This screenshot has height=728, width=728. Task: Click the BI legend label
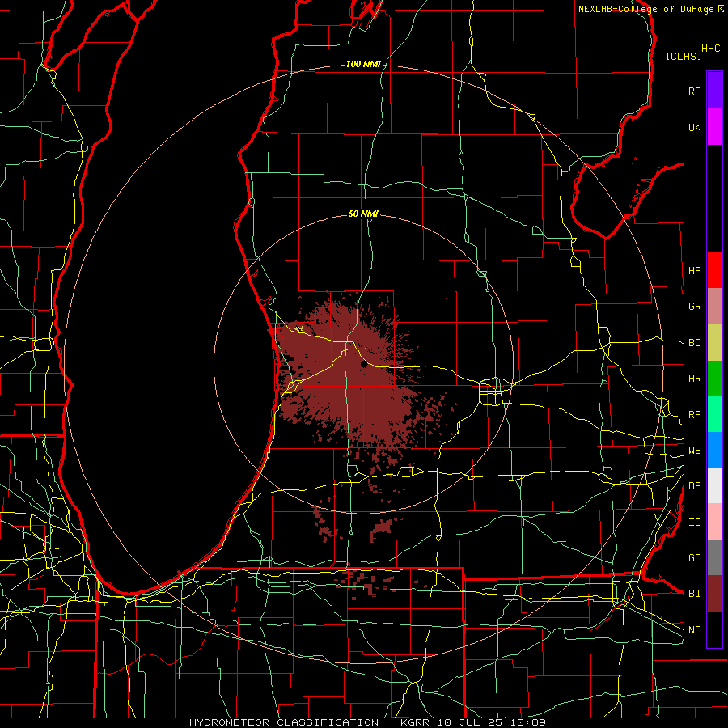click(694, 594)
